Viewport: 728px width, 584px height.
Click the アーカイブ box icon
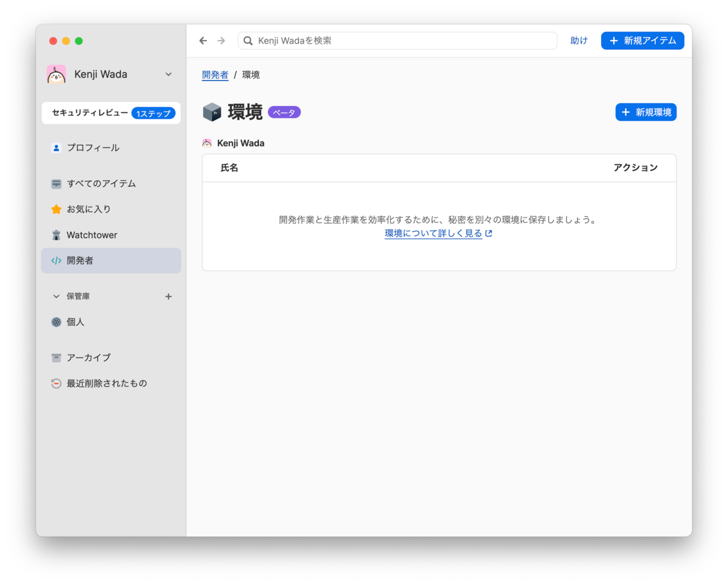pyautogui.click(x=56, y=358)
